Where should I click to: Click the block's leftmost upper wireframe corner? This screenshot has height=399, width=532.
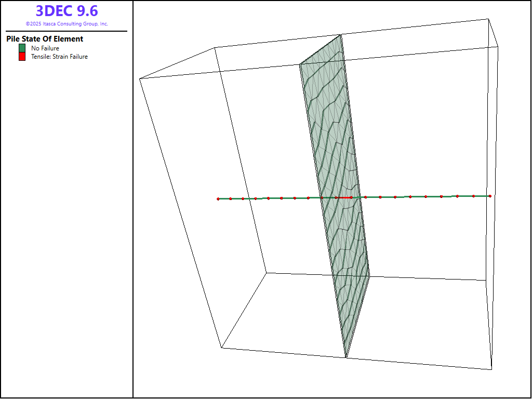(x=140, y=78)
